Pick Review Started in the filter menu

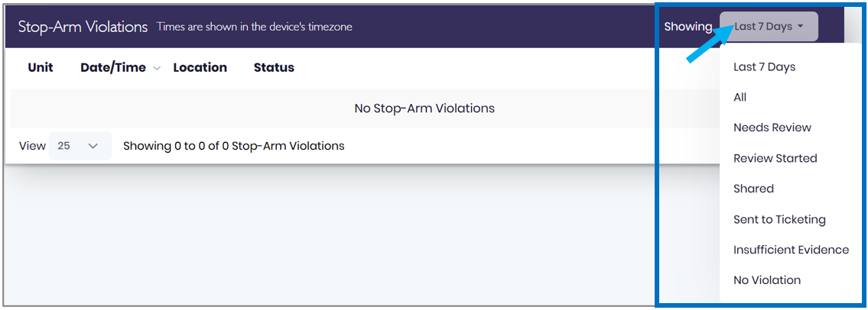[x=775, y=159]
